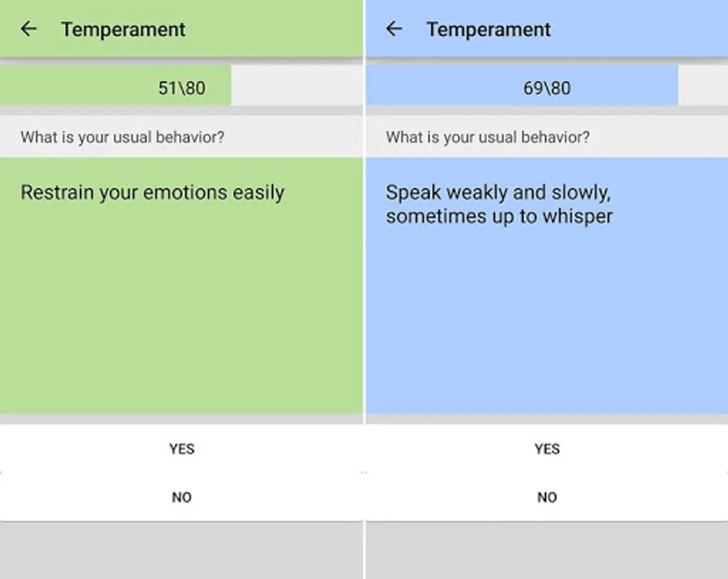Click gray area below left answer buttons
Image resolution: width=728 pixels, height=579 pixels.
pyautogui.click(x=181, y=550)
